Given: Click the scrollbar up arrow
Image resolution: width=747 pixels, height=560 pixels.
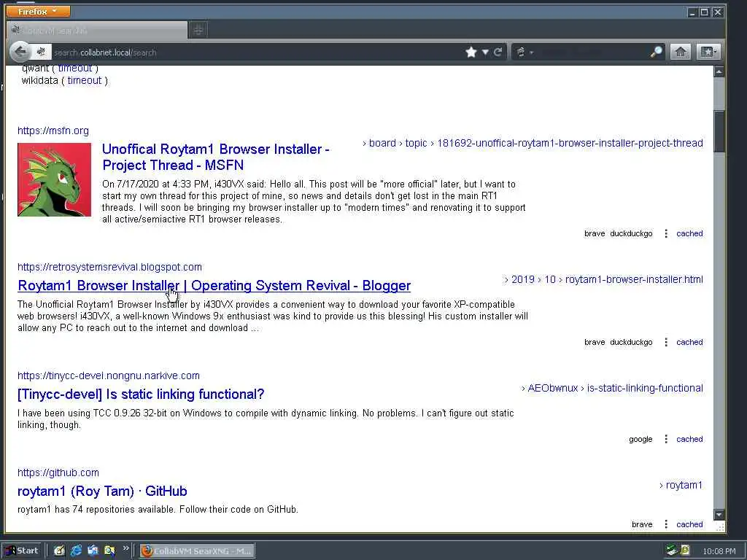Looking at the screenshot, I should click(x=719, y=71).
